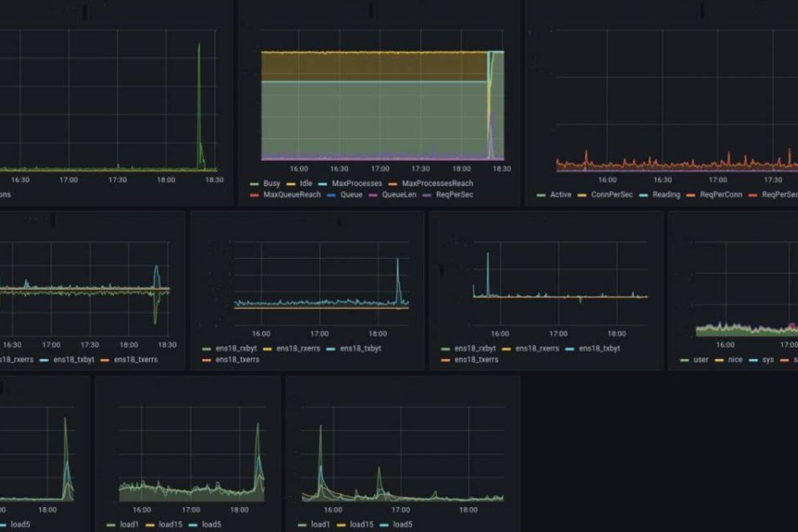This screenshot has width=798, height=532.
Task: Toggle the nice series in CPU legend
Action: tap(735, 360)
